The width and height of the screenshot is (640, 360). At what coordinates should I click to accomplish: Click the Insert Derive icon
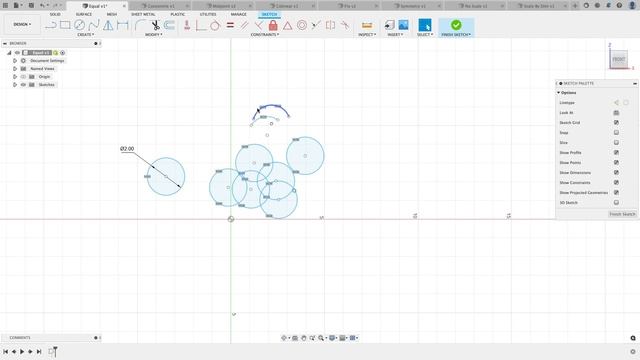389,25
